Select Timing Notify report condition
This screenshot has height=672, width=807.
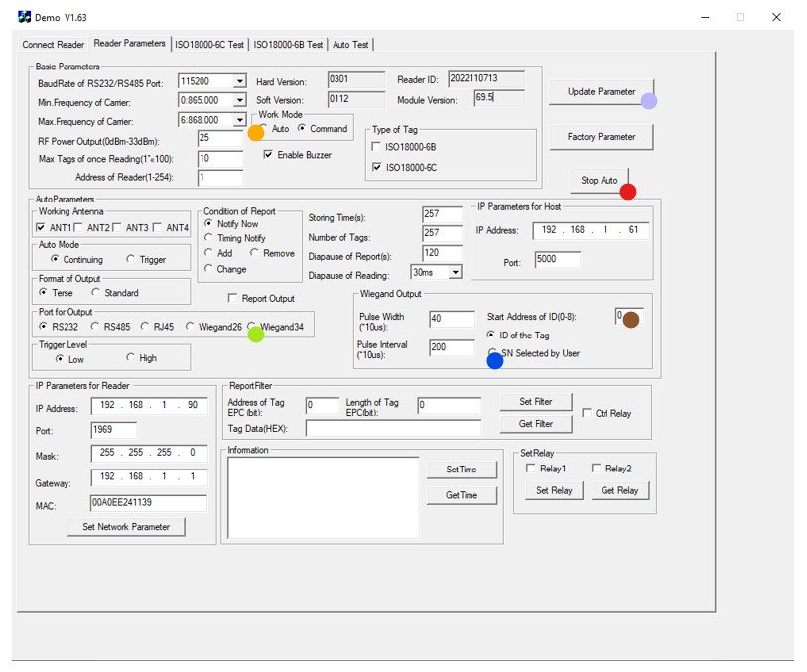click(x=208, y=237)
